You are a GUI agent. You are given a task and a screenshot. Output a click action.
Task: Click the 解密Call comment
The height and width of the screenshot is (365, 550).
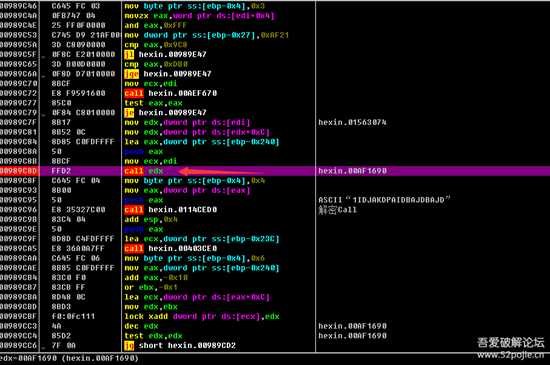(337, 210)
